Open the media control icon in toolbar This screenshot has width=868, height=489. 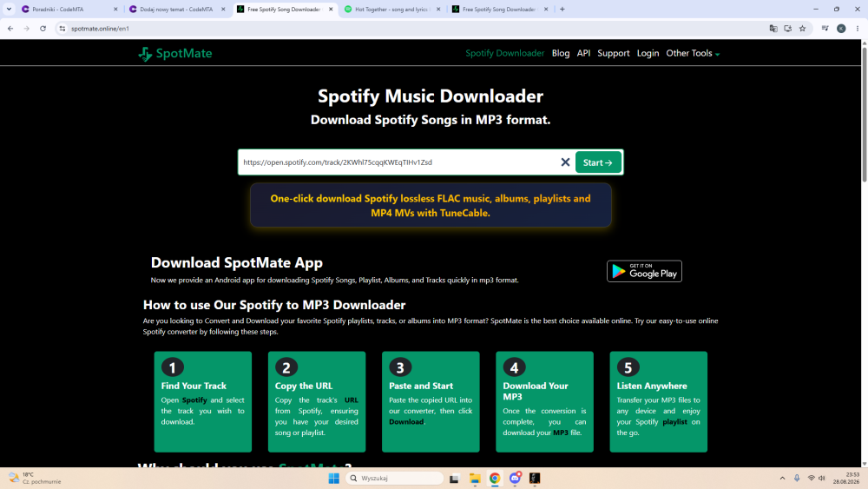(x=825, y=29)
